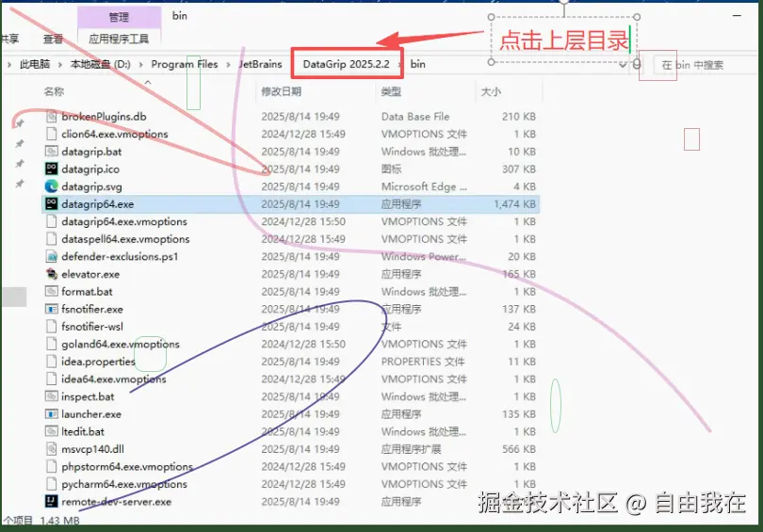
Task: Click the 在 bin 中搜索 search box
Action: [x=706, y=65]
